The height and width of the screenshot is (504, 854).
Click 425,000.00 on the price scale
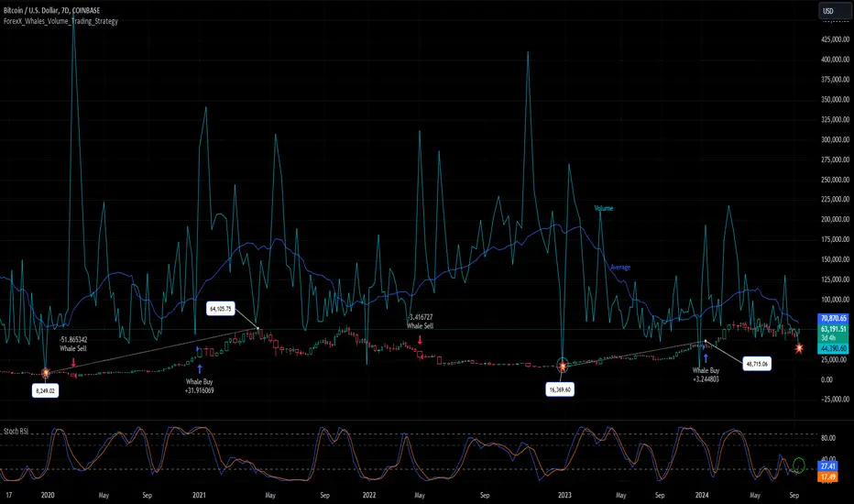click(835, 39)
